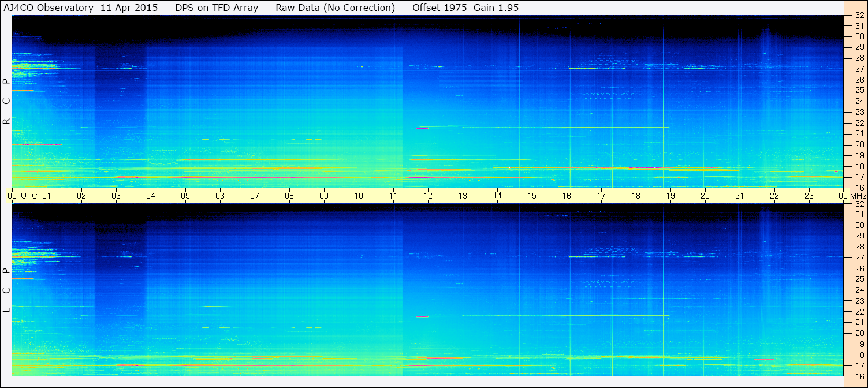Select the 20 hour time axis marker
The height and width of the screenshot is (388, 868).
[705, 196]
